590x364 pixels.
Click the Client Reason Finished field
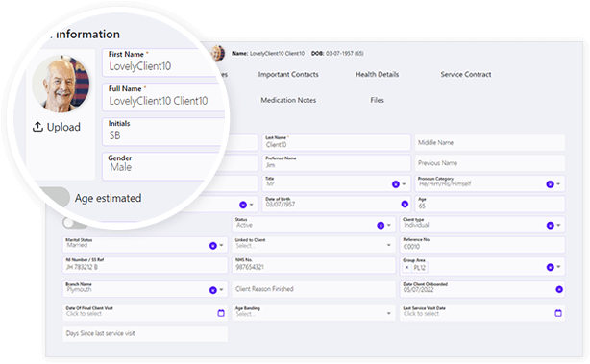pyautogui.click(x=313, y=289)
